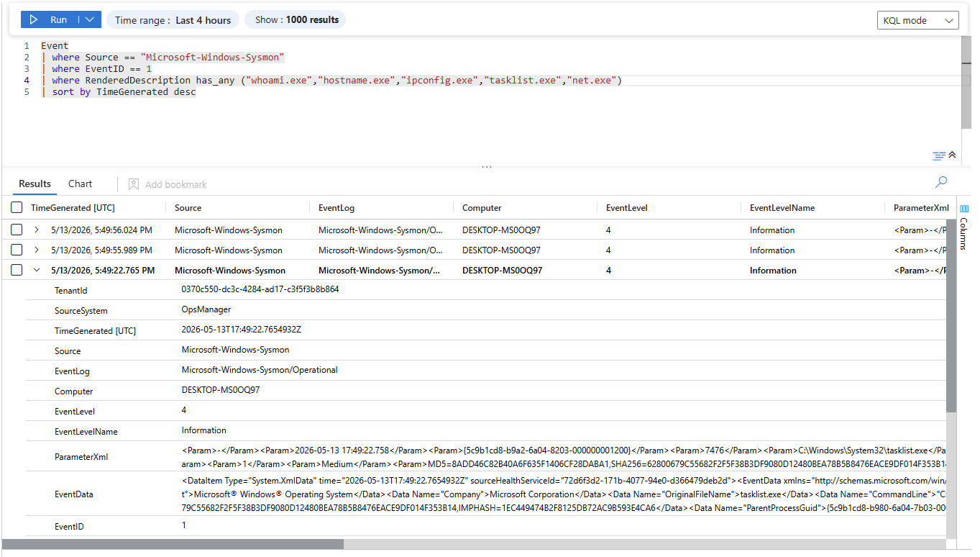Change the Last 4 hours time range
Screen dimensions: 980x557
(x=173, y=20)
